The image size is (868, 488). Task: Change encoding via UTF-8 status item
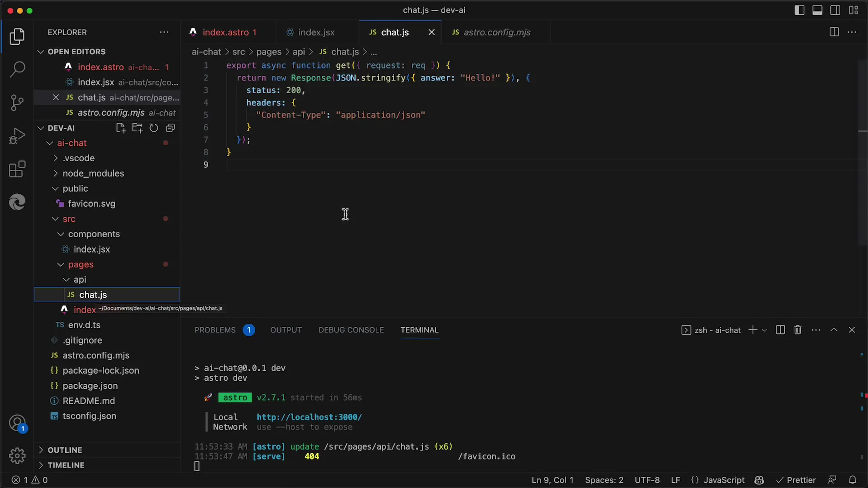[x=647, y=480]
